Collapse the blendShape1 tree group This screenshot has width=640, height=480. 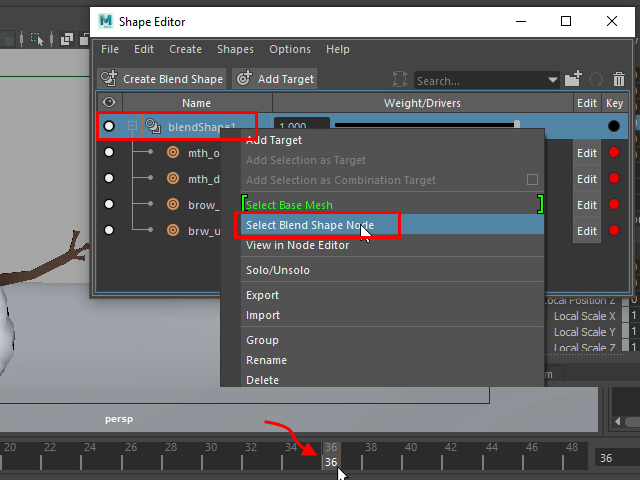132,127
